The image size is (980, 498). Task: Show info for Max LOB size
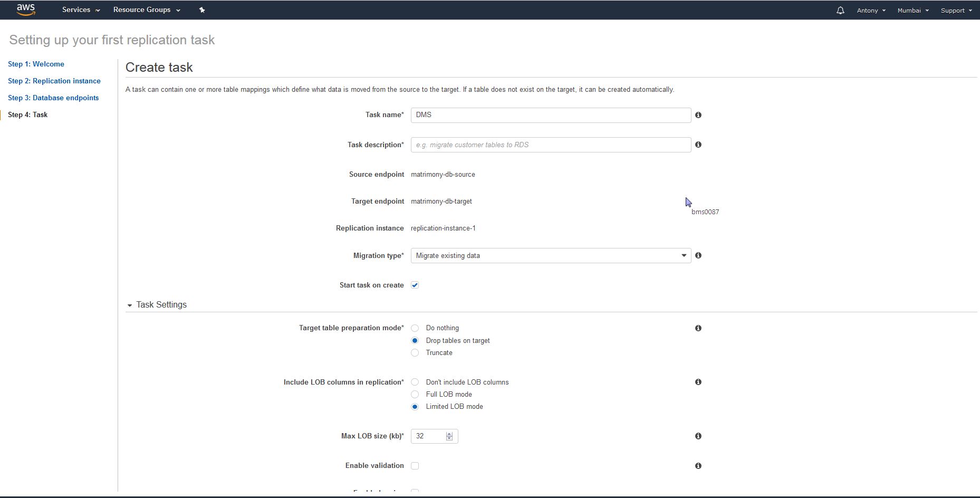tap(698, 436)
